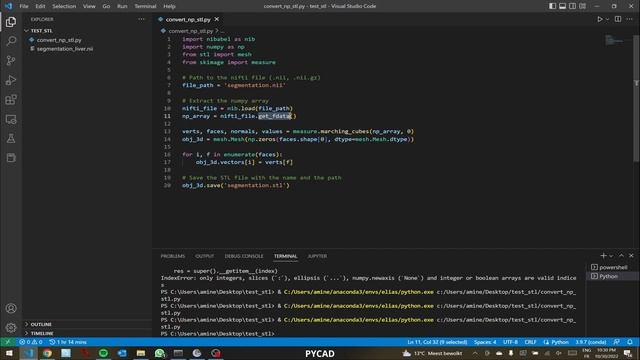Switch to the OUTPUT panel tab
Screen dimensions: 640x360
pos(204,256)
